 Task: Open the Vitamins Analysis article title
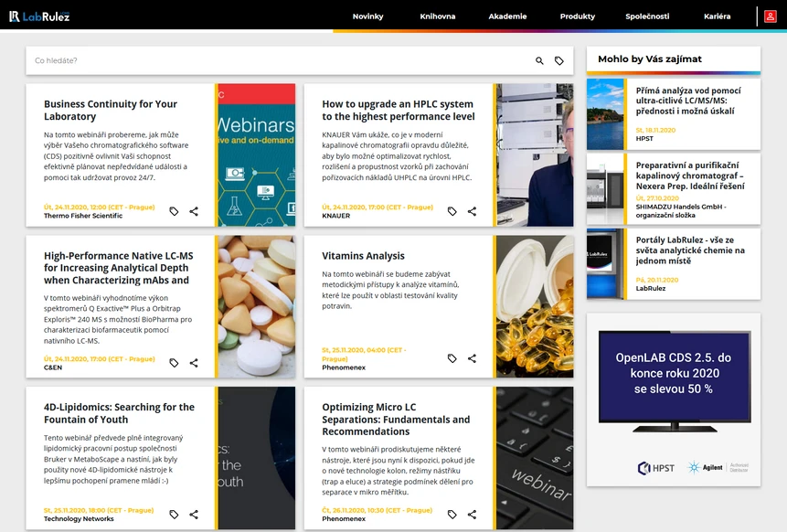pos(363,256)
